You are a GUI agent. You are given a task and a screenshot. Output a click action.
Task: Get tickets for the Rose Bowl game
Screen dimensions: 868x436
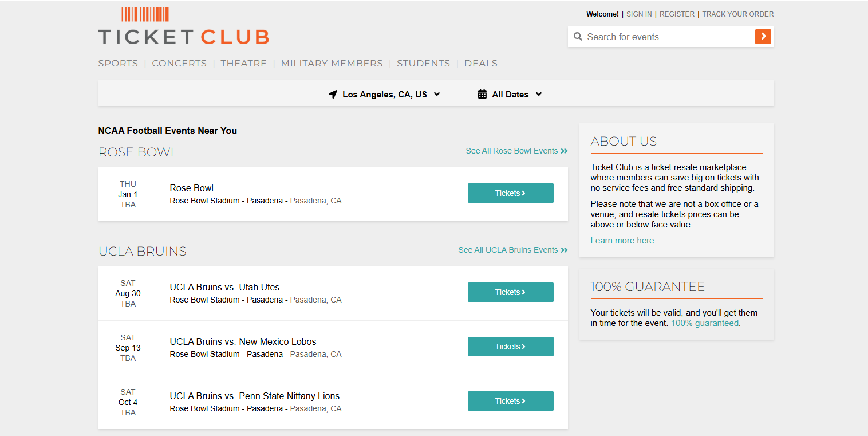point(510,193)
